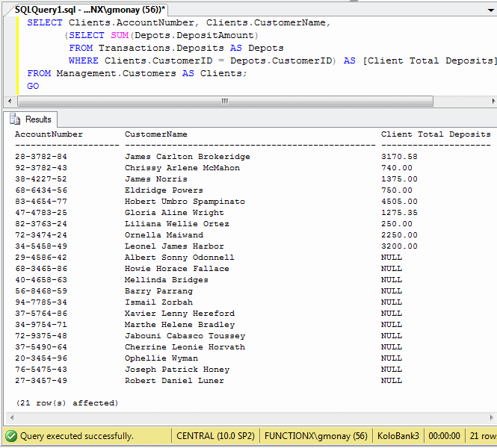The width and height of the screenshot is (497, 448).
Task: Click customer Hobert Umbro Spampinato
Action: pos(185,202)
